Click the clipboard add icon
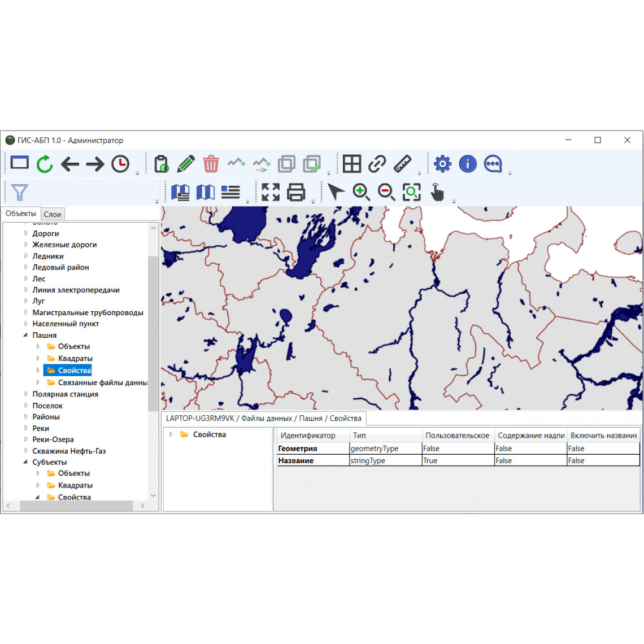This screenshot has height=644, width=644. (162, 164)
